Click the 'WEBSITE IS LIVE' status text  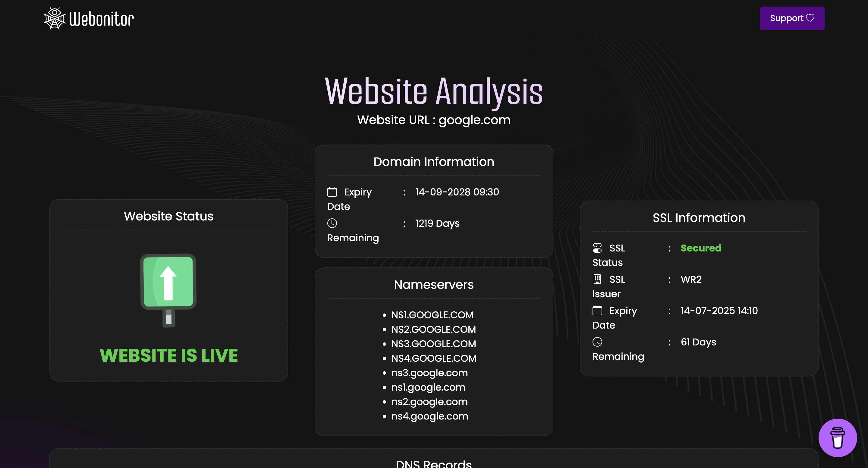pos(168,355)
